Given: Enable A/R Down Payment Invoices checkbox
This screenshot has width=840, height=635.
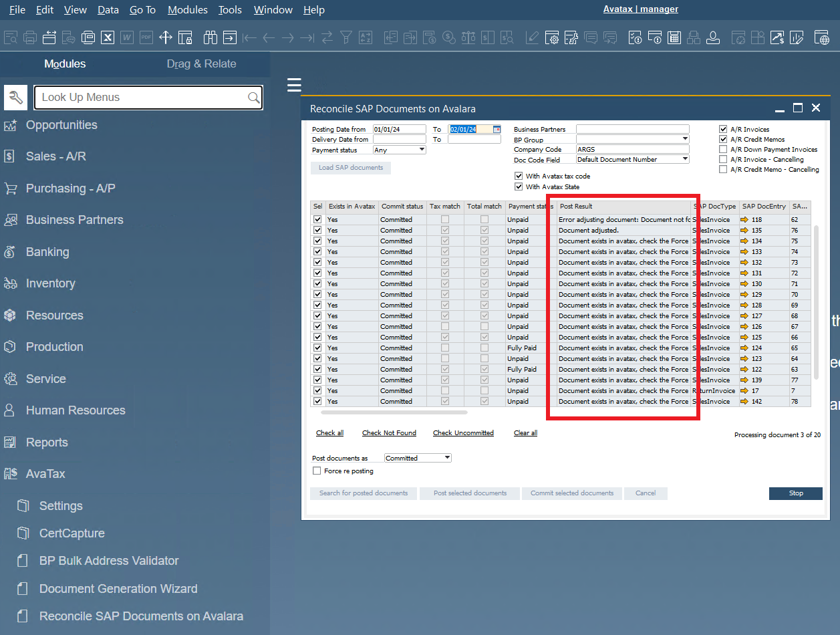Looking at the screenshot, I should (723, 149).
